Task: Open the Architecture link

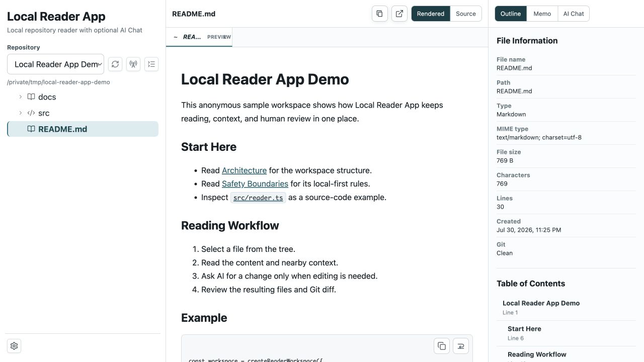Action: [244, 170]
